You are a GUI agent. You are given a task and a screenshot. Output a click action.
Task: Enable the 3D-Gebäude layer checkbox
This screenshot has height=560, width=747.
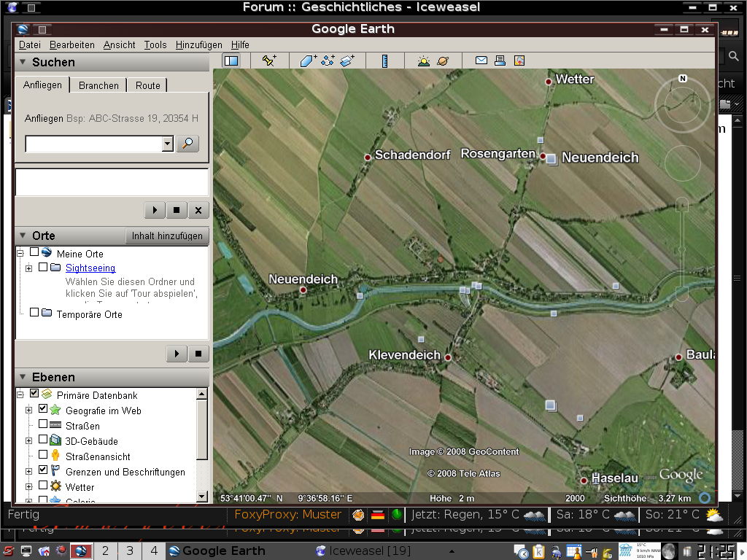(43, 439)
